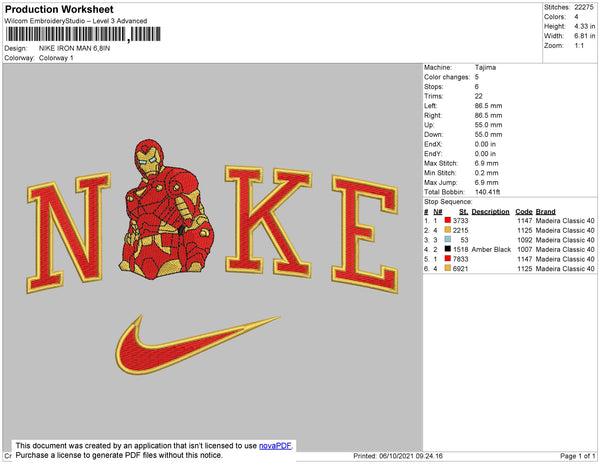The height and width of the screenshot is (464, 600).
Task: Click the red swatch for stop 3733
Action: tap(448, 220)
